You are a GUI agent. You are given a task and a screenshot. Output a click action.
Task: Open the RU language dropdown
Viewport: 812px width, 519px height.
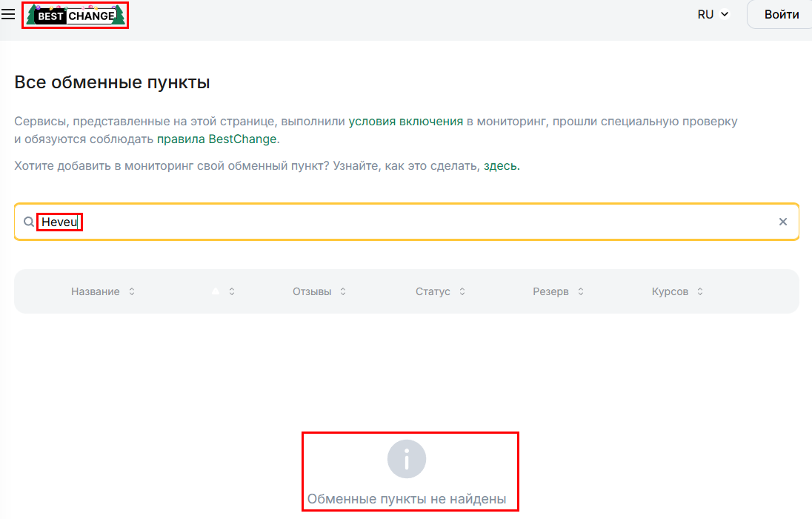[713, 14]
